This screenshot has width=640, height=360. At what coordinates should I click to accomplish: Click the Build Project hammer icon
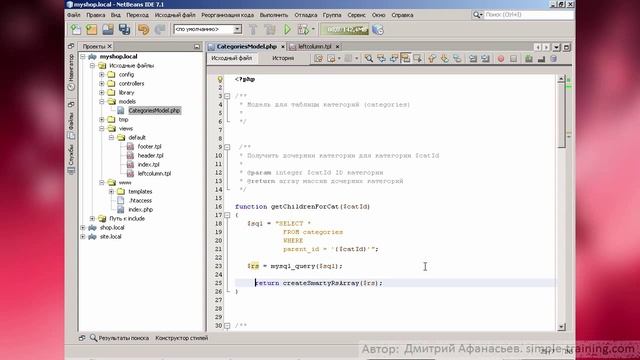(x=253, y=29)
